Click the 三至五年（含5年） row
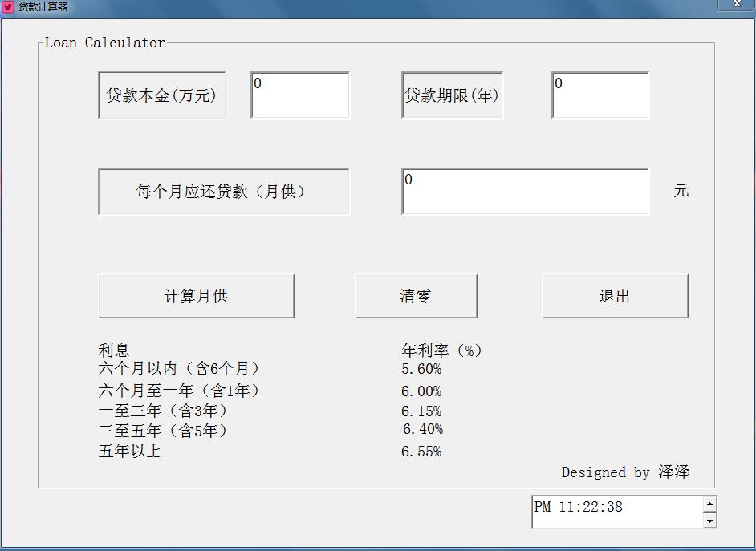 [x=162, y=431]
